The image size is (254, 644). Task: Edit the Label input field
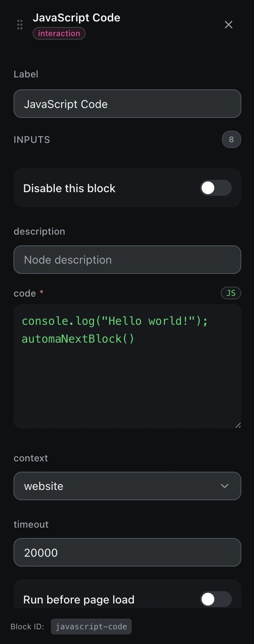127,104
